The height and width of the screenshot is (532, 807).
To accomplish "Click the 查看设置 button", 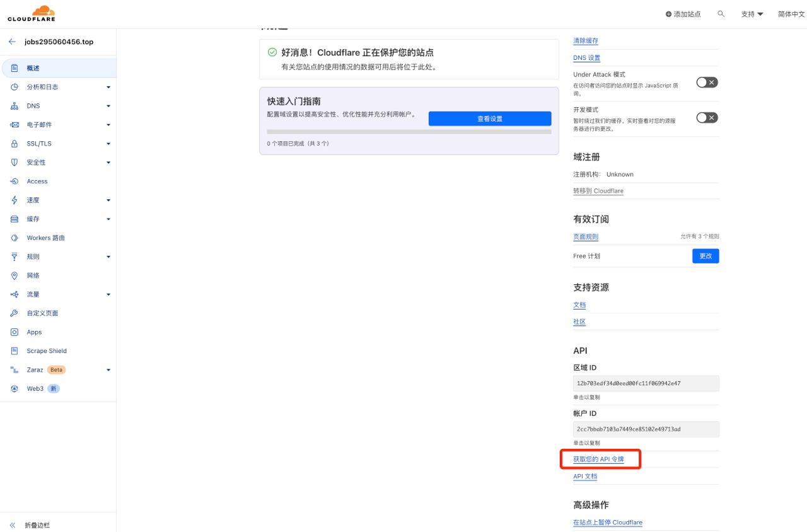I will (490, 119).
